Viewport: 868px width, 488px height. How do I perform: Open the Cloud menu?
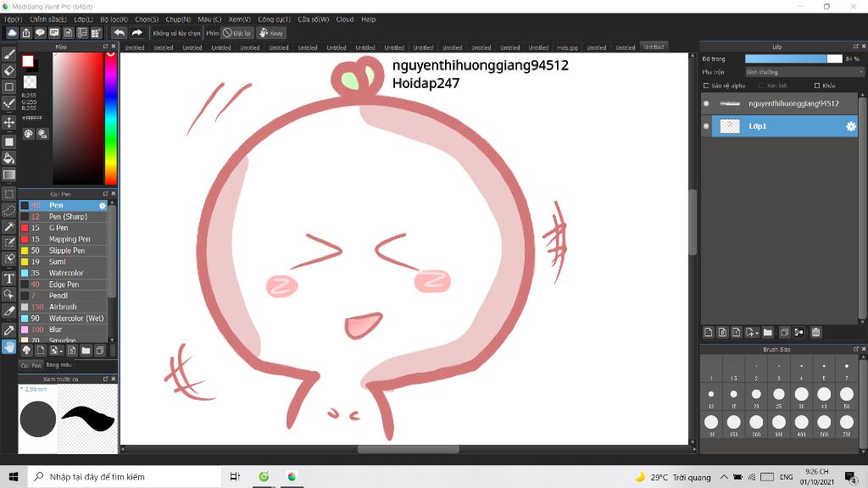click(344, 19)
